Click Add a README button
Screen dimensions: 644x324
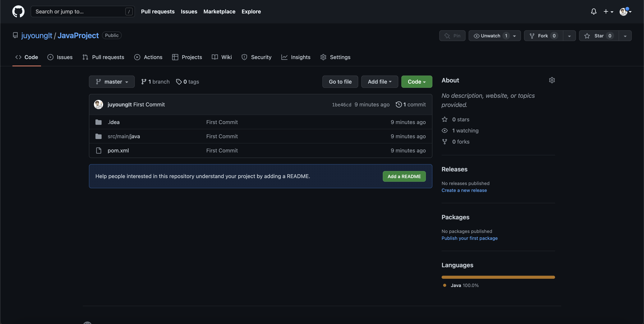coord(404,177)
